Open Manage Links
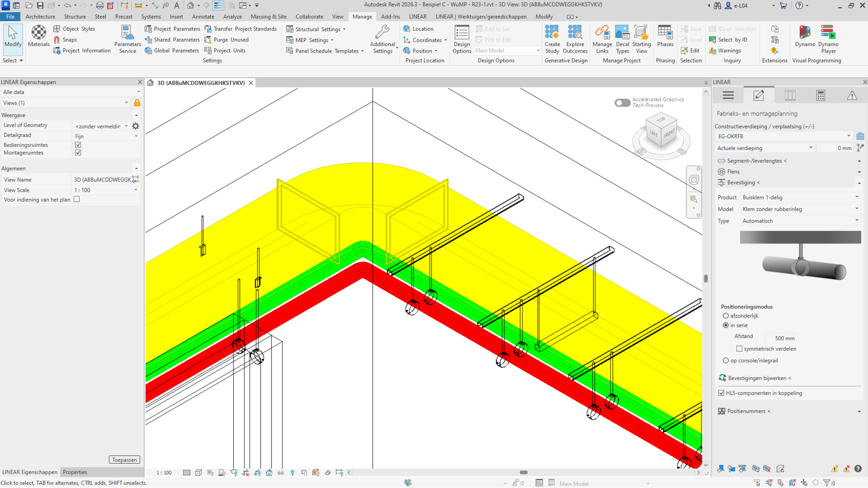The height and width of the screenshot is (488, 868). pyautogui.click(x=602, y=39)
